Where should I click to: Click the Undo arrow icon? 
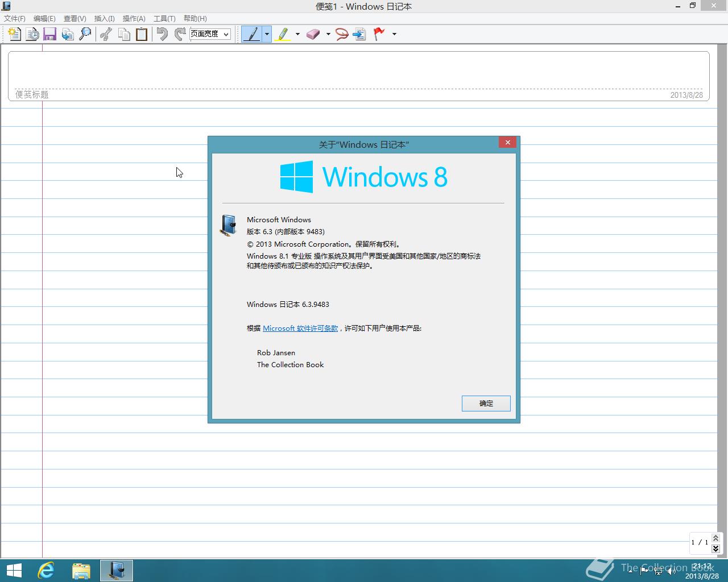163,34
